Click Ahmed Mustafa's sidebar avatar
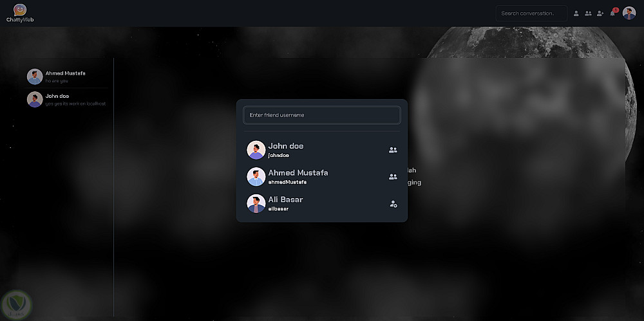 tap(35, 77)
